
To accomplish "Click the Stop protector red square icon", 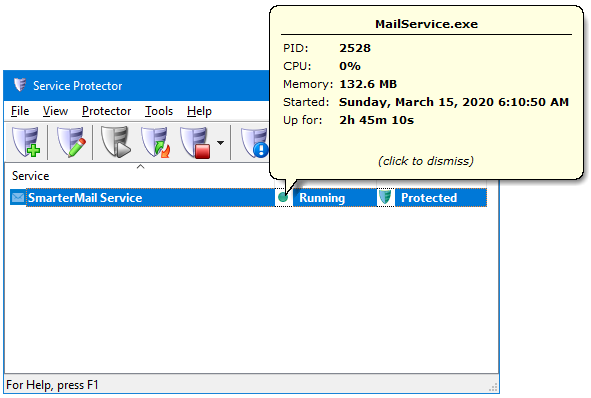I will tap(195, 142).
